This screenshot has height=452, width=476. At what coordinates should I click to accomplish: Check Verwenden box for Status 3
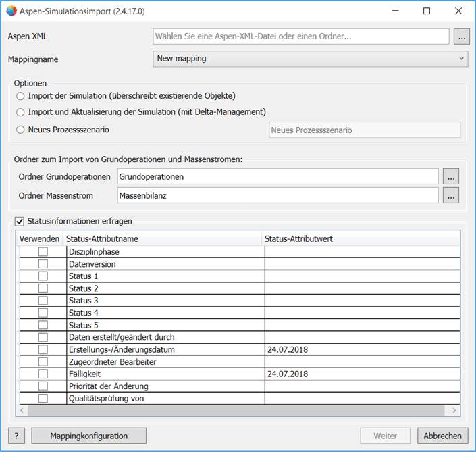click(x=43, y=301)
